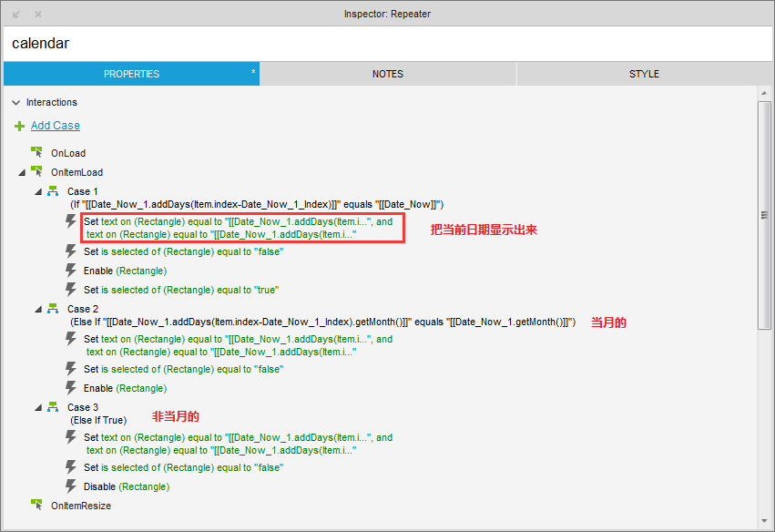Image resolution: width=775 pixels, height=532 pixels.
Task: Collapse Case 3 tree node
Action: (x=38, y=408)
